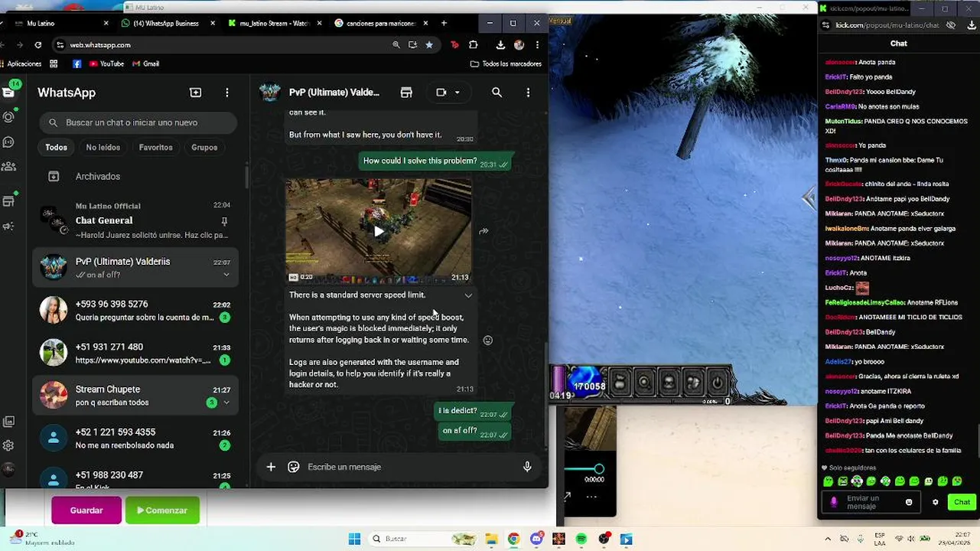980x551 pixels.
Task: Open the Archivados chats
Action: click(135, 176)
